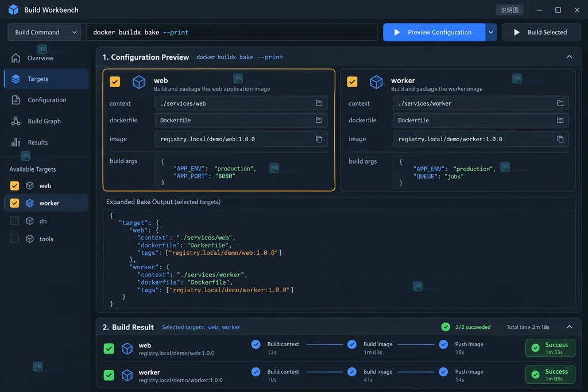
Task: Click the Available Targets heading
Action: [33, 169]
